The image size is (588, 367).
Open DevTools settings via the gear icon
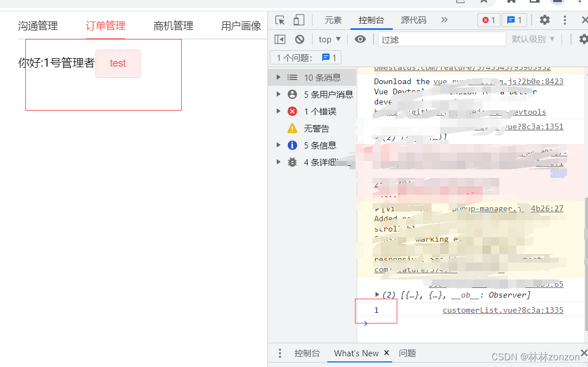(x=544, y=19)
